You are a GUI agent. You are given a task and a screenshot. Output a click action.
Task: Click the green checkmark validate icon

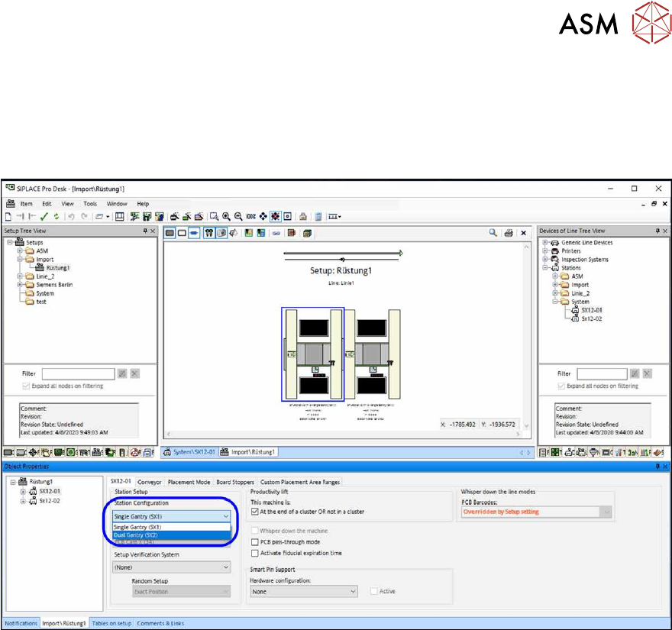pyautogui.click(x=44, y=217)
